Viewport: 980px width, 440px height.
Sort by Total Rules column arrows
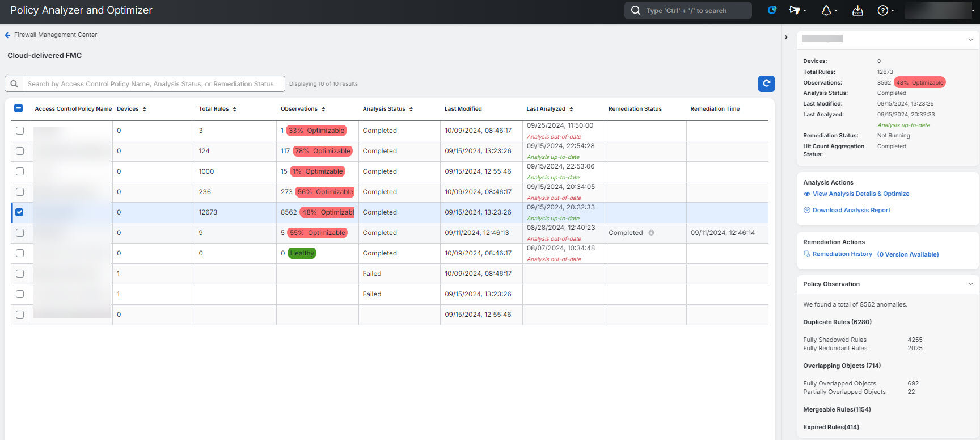pos(235,109)
